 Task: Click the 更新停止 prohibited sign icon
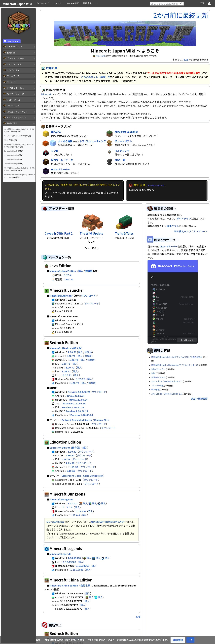45,625
